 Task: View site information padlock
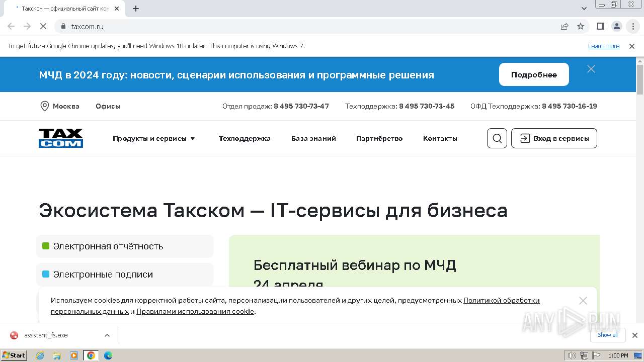63,26
